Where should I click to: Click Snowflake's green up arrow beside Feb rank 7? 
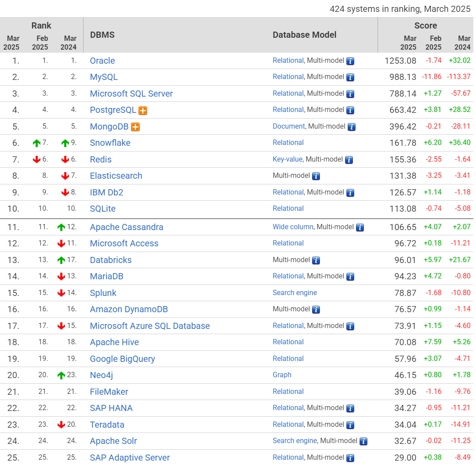point(37,143)
